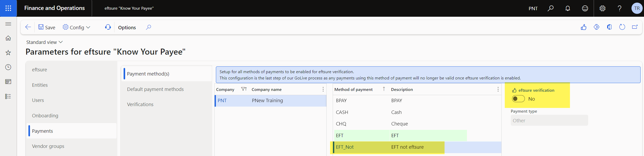The width and height of the screenshot is (644, 156).
Task: Open payment method grid options menu
Action: click(x=498, y=89)
